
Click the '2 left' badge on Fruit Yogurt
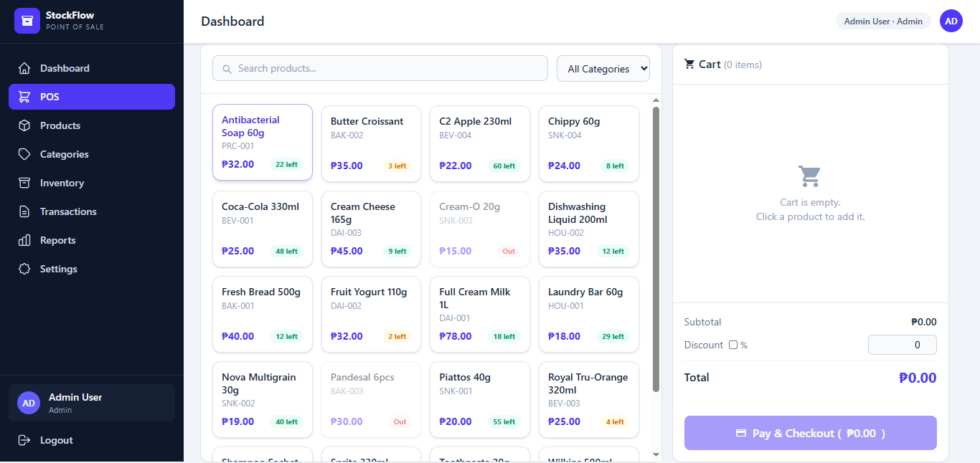pyautogui.click(x=397, y=336)
